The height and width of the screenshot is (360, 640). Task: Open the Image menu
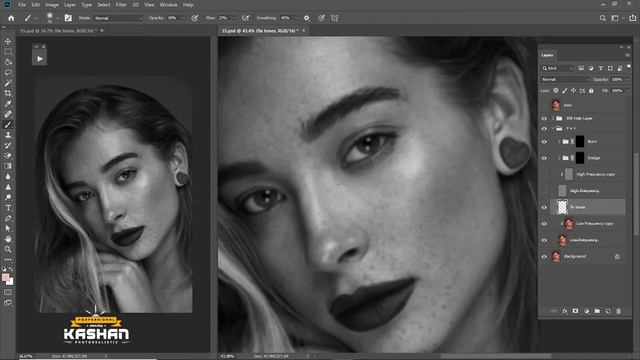tap(52, 5)
